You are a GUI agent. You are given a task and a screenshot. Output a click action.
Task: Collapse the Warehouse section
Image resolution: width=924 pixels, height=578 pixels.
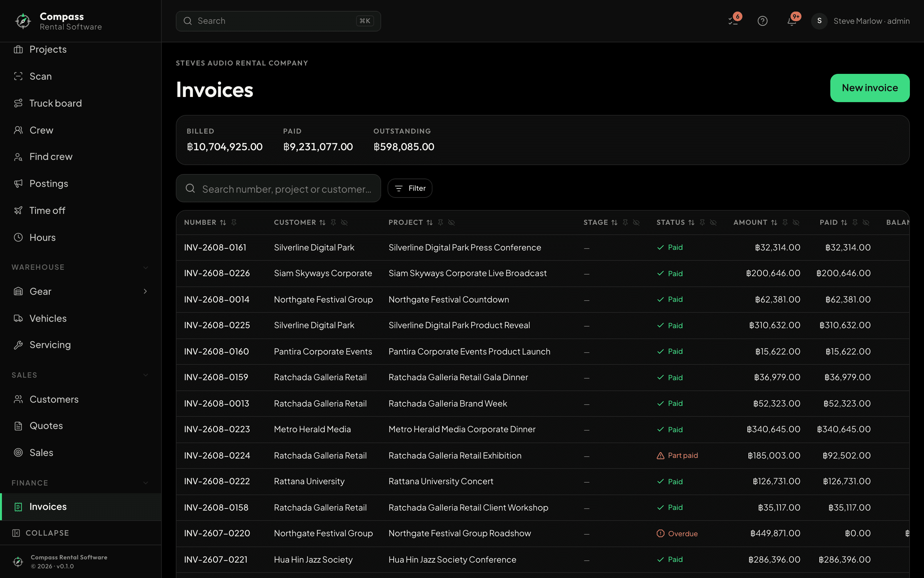(x=145, y=267)
